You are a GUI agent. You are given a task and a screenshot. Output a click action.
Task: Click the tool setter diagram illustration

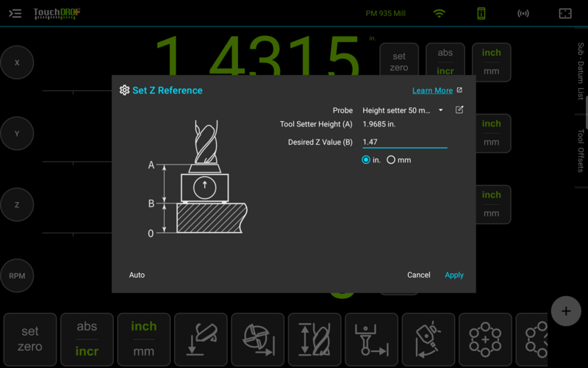[198, 178]
